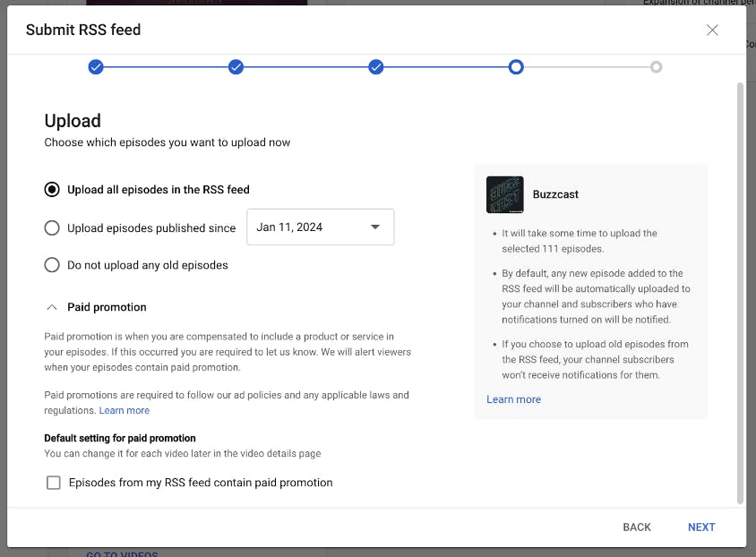Open Learn more in the Buzzcast info card
Image resolution: width=756 pixels, height=557 pixels.
[x=513, y=399]
